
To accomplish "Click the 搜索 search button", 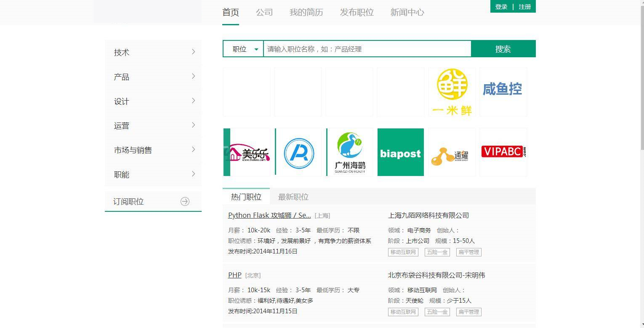I will 503,49.
